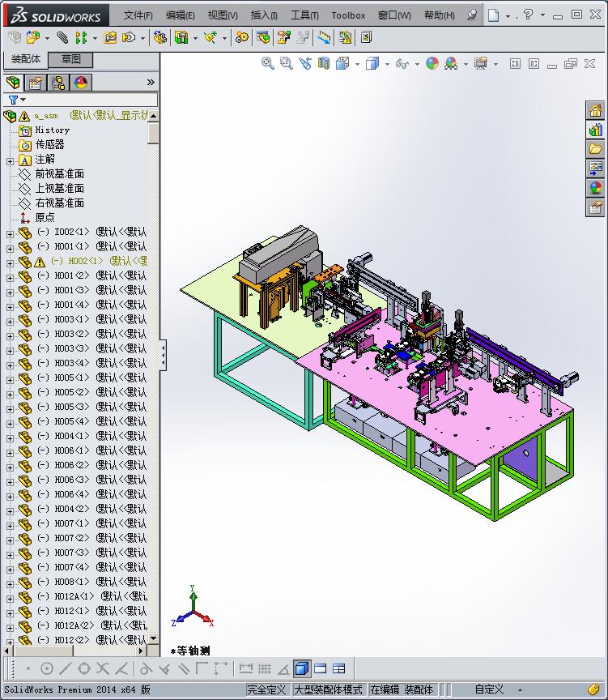Open the 编辑(E) menu

pos(181,15)
